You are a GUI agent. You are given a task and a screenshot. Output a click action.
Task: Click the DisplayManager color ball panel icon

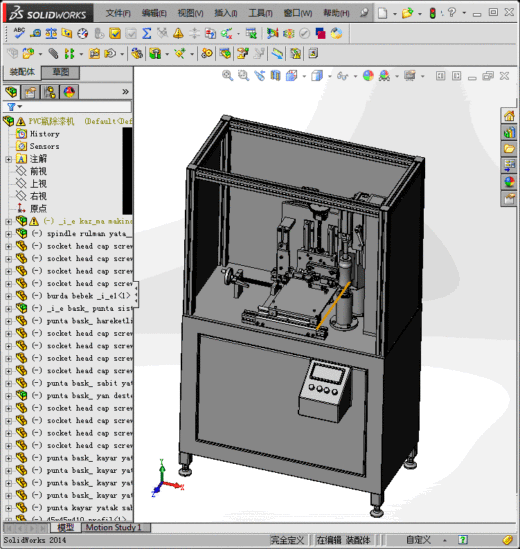[69, 92]
